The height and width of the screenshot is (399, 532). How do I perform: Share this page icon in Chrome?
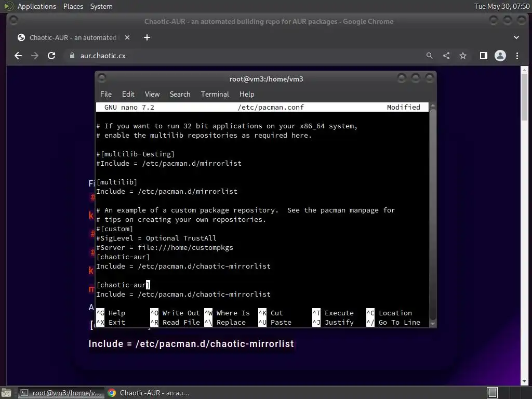[446, 56]
